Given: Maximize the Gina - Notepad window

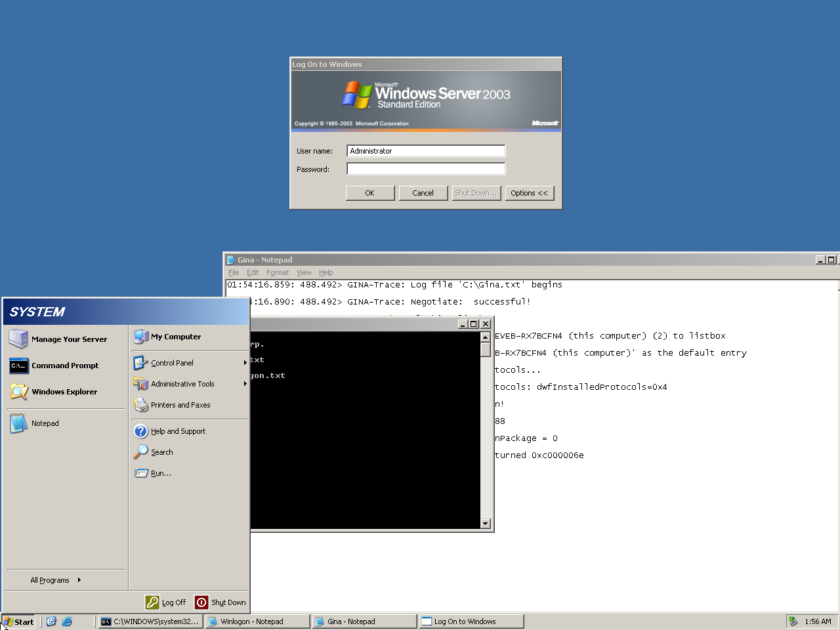Looking at the screenshot, I should [831, 260].
